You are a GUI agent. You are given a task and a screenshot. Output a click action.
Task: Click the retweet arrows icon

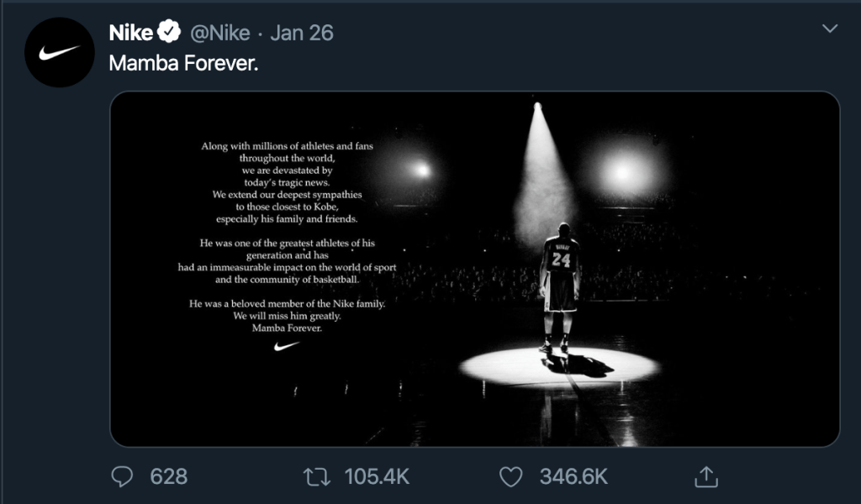click(316, 476)
